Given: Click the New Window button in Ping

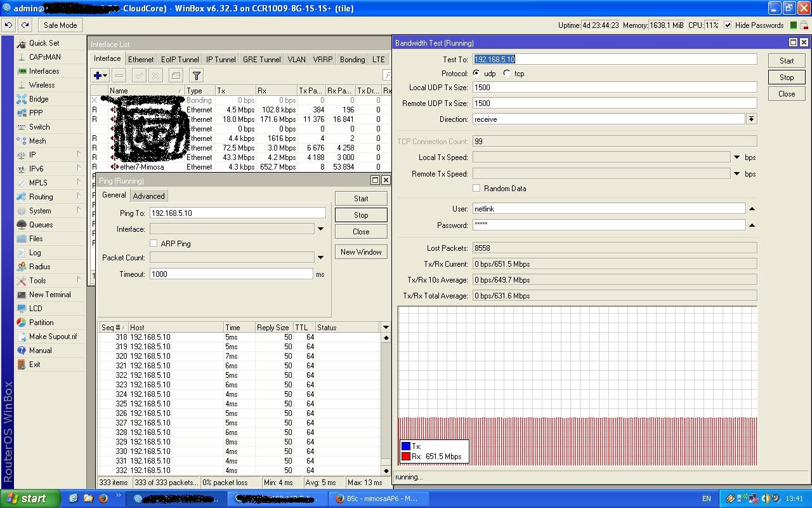Looking at the screenshot, I should [361, 252].
